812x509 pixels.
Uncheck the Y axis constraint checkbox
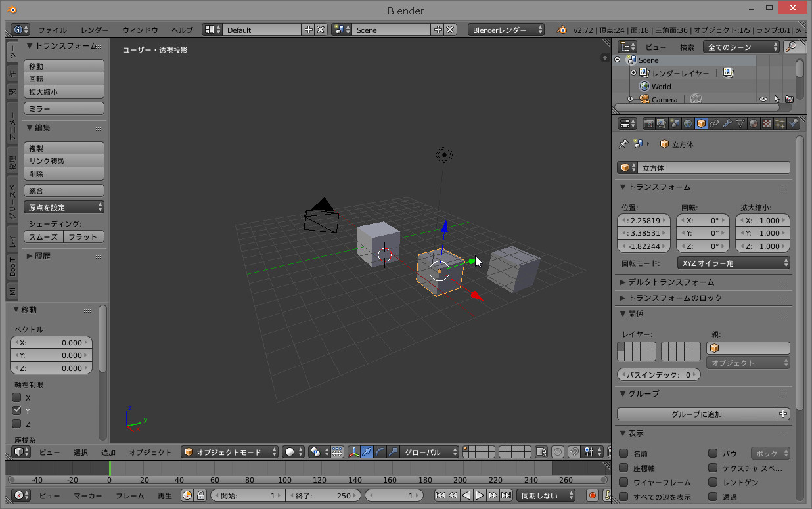tap(17, 410)
